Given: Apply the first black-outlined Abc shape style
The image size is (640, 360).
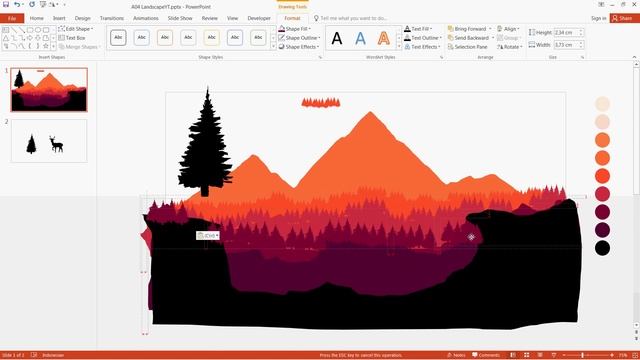Looking at the screenshot, I should [118, 38].
